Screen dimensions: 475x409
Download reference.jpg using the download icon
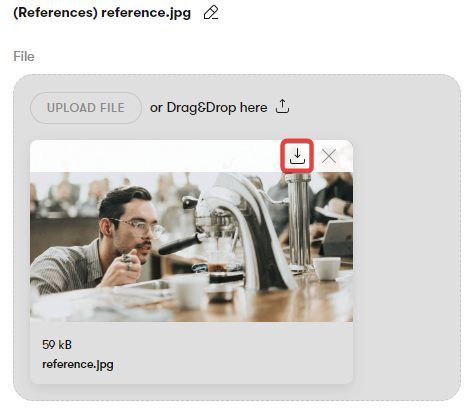pyautogui.click(x=297, y=156)
